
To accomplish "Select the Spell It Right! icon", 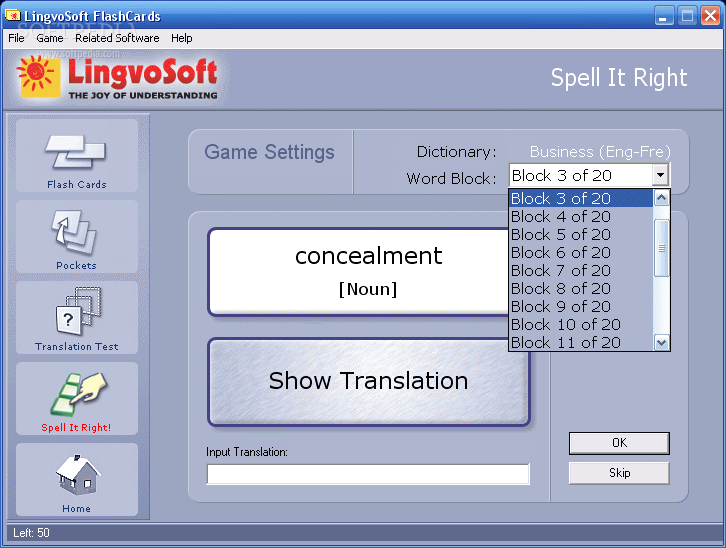I will pos(77,399).
